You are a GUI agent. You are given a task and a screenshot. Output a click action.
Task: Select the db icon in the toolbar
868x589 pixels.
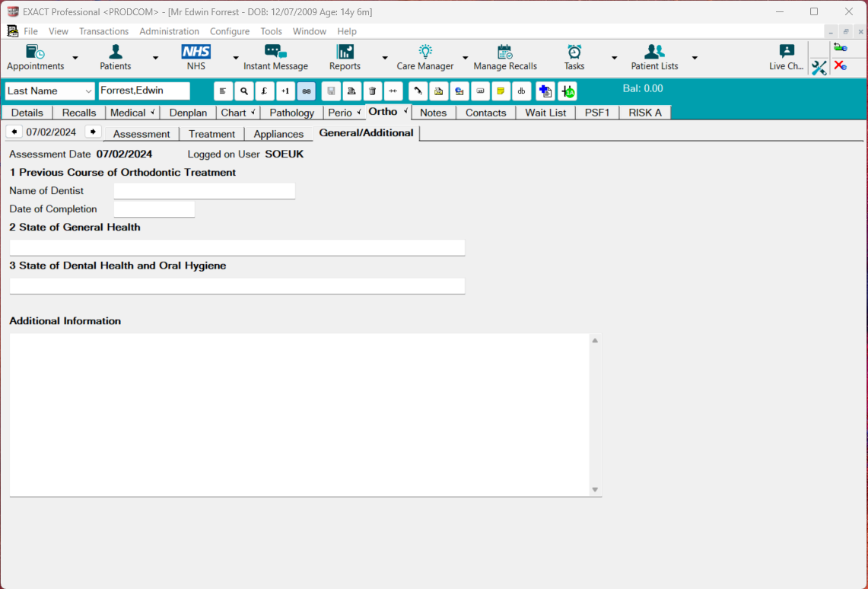point(521,91)
